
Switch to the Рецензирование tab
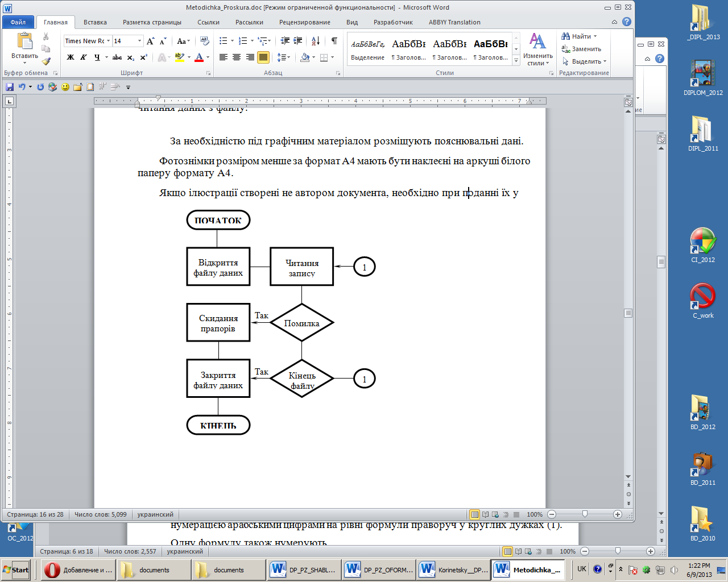click(x=305, y=22)
